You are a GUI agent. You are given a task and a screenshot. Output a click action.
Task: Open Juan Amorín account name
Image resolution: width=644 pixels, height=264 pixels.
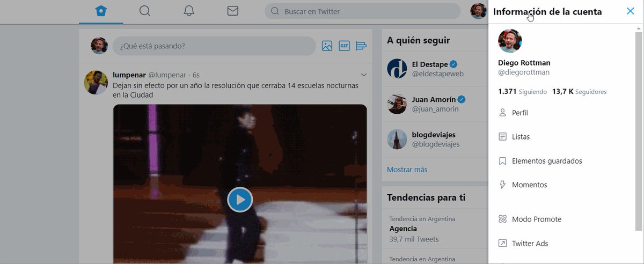[x=434, y=99]
